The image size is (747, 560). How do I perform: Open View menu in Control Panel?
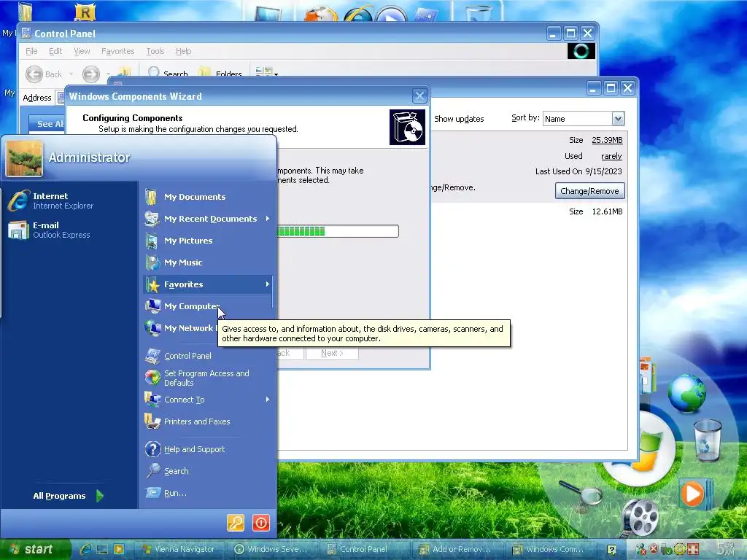click(82, 51)
